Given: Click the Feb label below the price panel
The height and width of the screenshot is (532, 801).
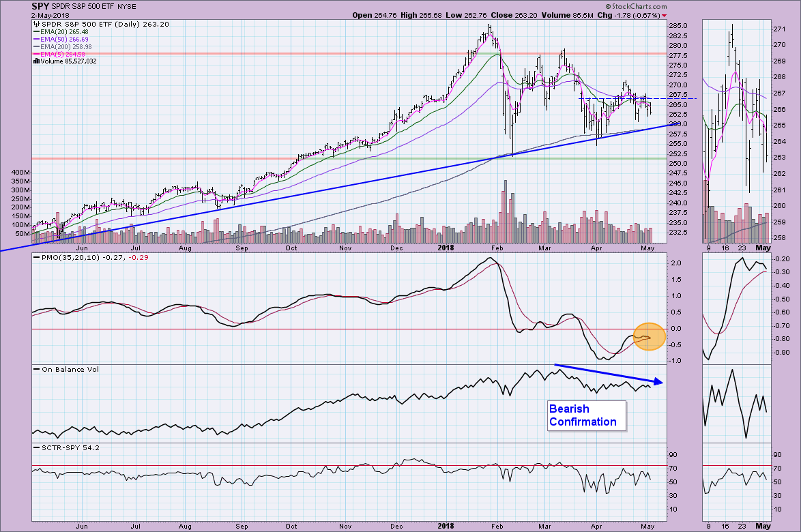Looking at the screenshot, I should tap(497, 249).
